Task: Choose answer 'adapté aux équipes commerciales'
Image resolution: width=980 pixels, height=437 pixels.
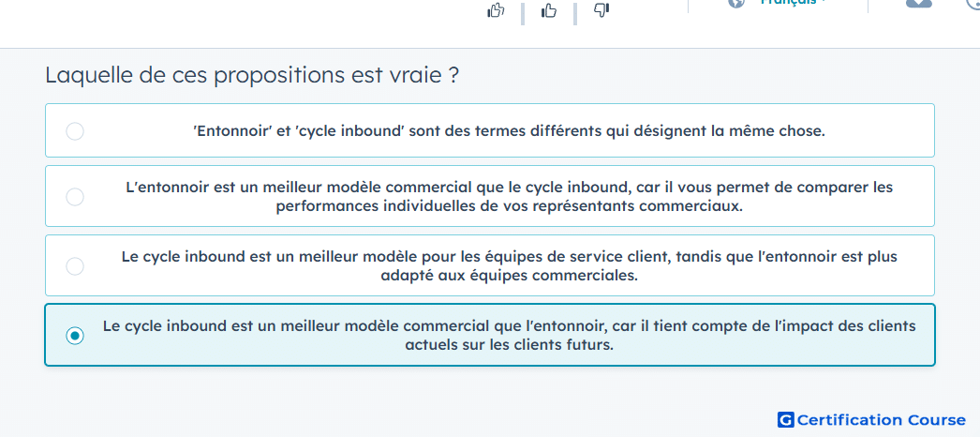Action: pyautogui.click(x=510, y=275)
